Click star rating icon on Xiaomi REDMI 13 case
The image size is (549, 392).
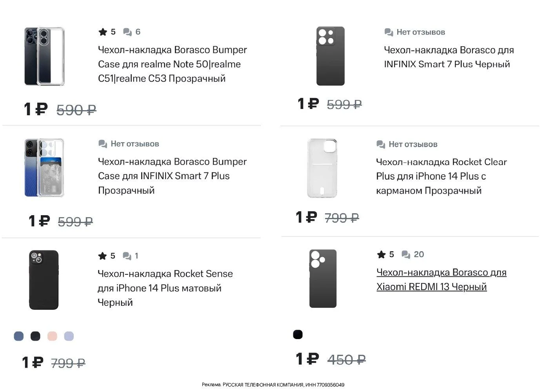[382, 255]
